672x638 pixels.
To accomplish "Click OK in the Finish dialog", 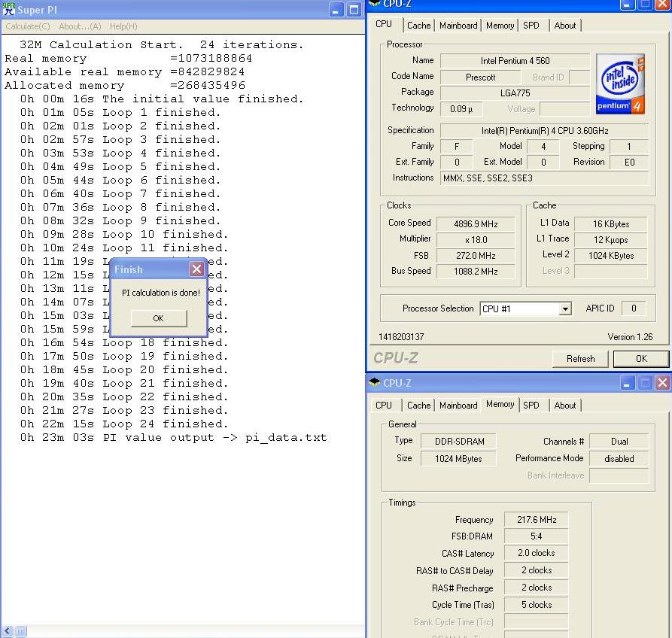I will point(159,318).
